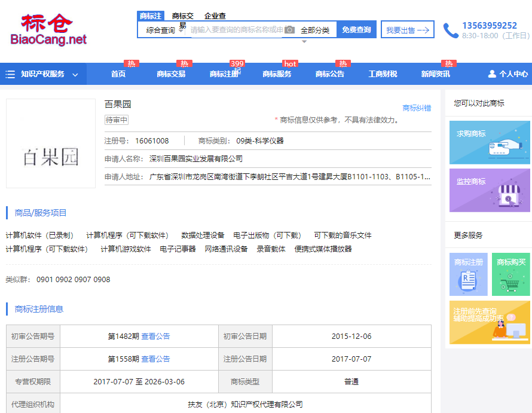Image resolution: width=532 pixels, height=413 pixels.
Task: Click the 计算机游戏软件 item
Action: 126,249
